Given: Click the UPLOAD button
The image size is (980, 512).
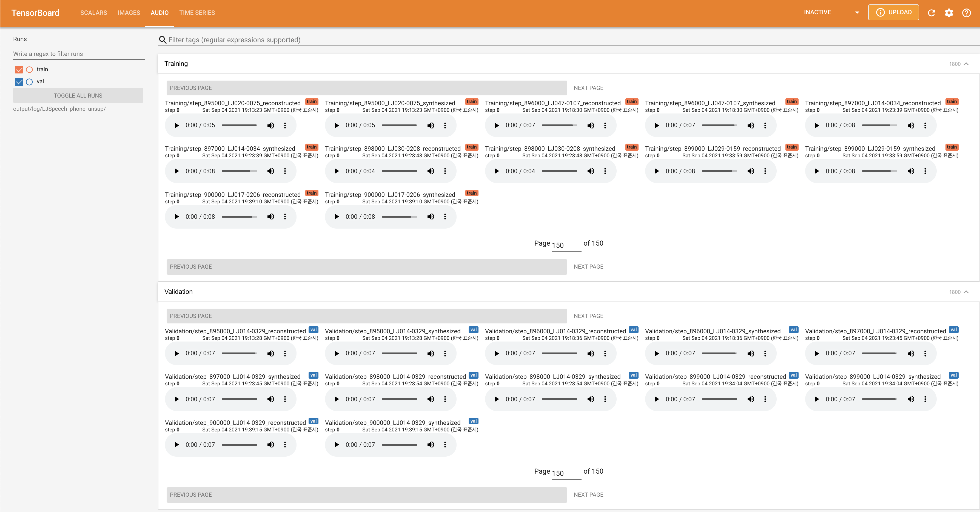Looking at the screenshot, I should pos(893,12).
